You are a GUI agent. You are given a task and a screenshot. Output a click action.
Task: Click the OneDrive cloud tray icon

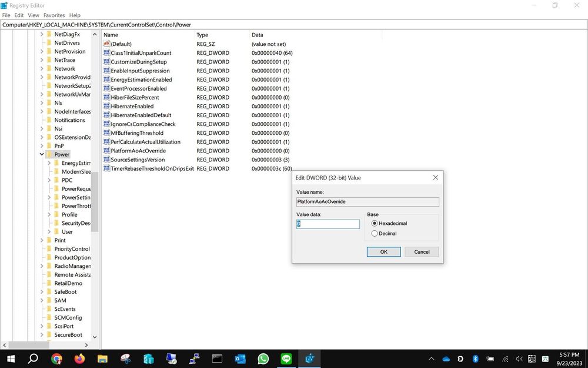[446, 359]
